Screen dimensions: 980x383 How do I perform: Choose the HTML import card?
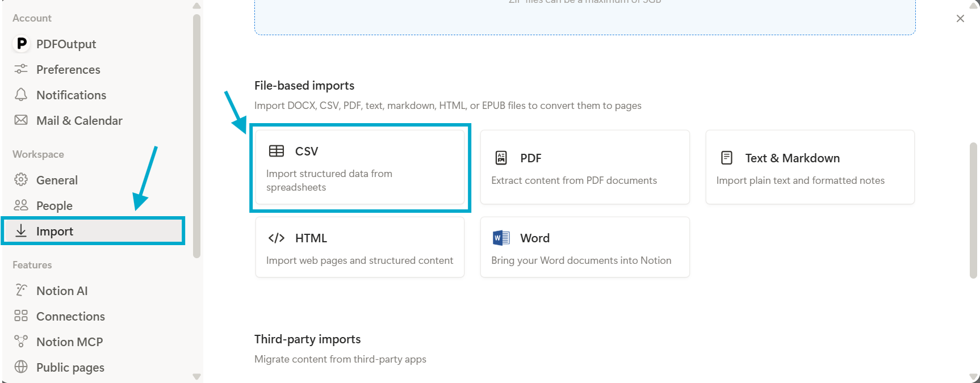click(360, 247)
